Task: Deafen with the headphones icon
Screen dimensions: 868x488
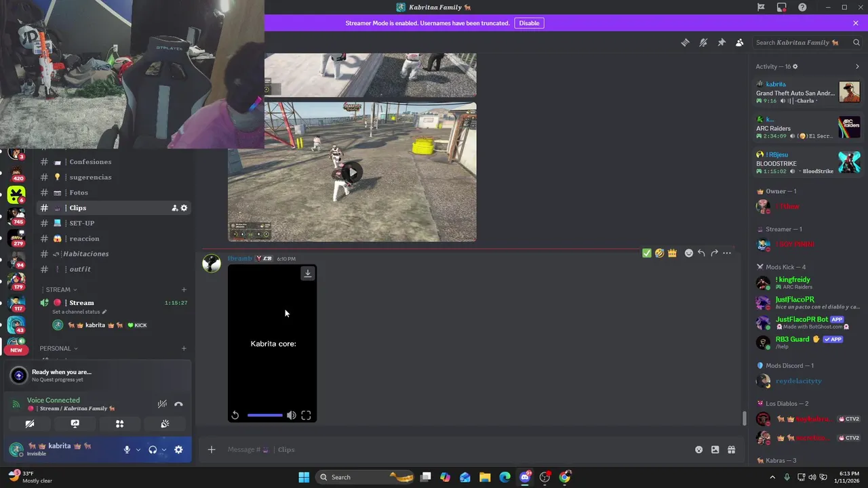Action: pos(153,449)
